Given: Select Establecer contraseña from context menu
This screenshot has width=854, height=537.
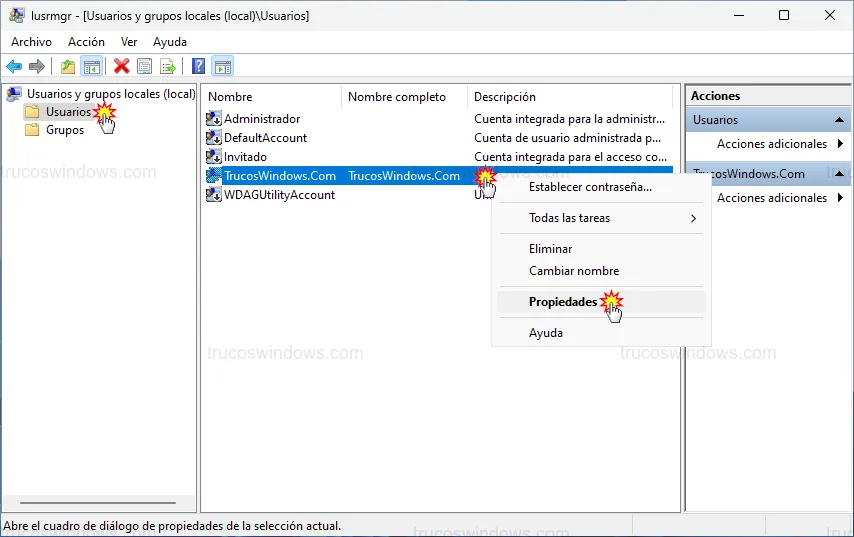Looking at the screenshot, I should tap(590, 187).
